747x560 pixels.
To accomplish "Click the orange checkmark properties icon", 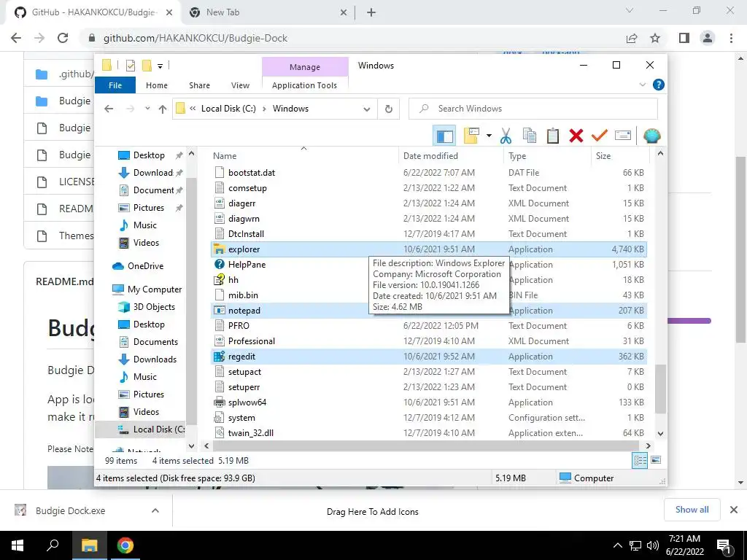I will (x=600, y=136).
